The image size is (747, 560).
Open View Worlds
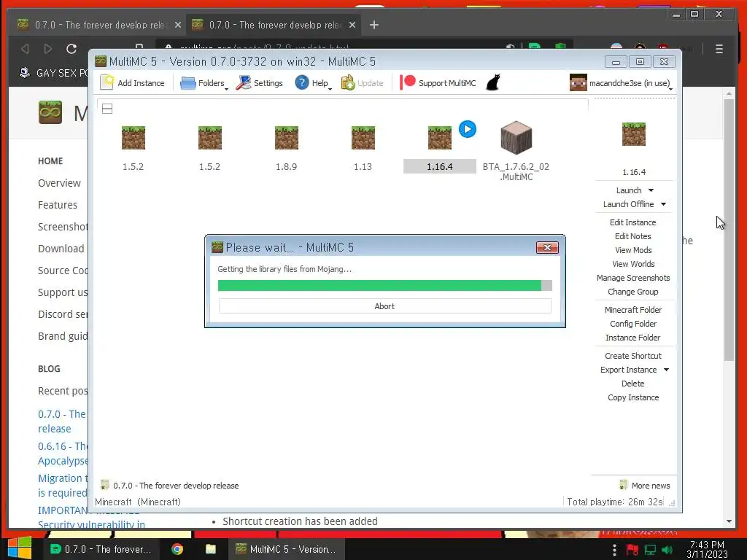(633, 264)
